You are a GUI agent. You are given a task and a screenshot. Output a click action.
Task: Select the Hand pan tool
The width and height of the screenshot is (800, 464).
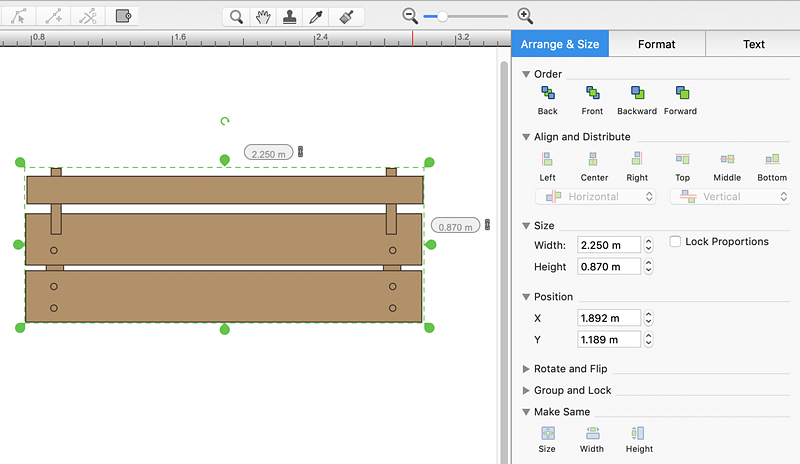point(263,17)
